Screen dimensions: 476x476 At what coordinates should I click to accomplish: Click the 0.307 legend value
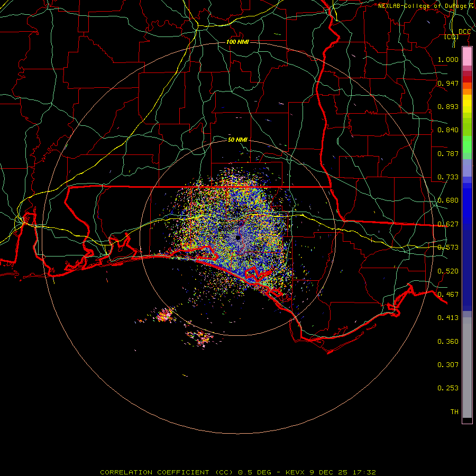point(448,365)
